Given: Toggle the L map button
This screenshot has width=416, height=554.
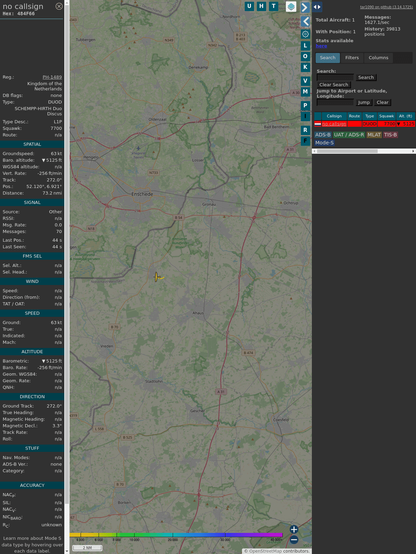Looking at the screenshot, I should coord(305,46).
